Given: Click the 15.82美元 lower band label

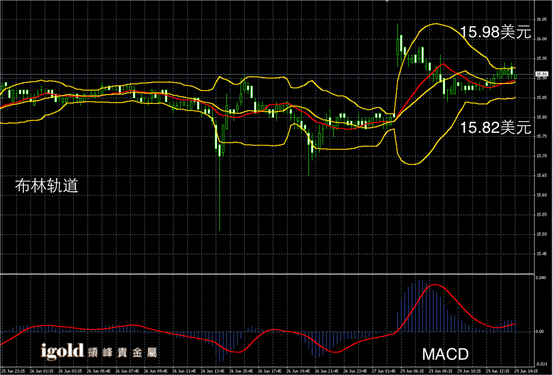Looking at the screenshot, I should pyautogui.click(x=496, y=127).
